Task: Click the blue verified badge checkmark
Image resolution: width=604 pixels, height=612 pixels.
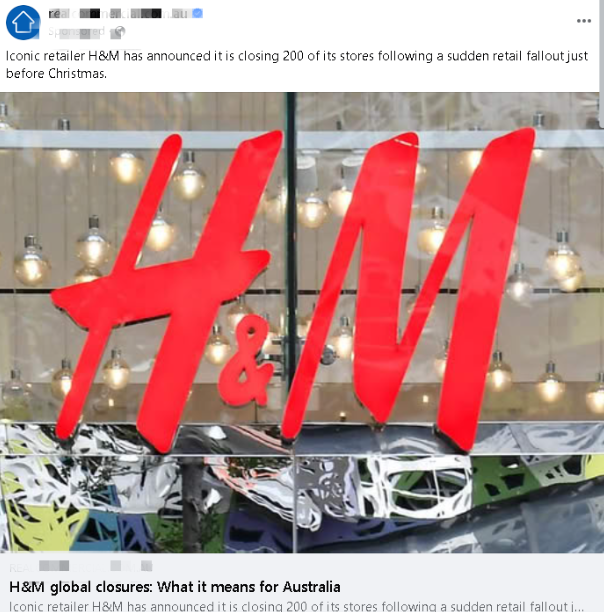Action: click(x=198, y=13)
